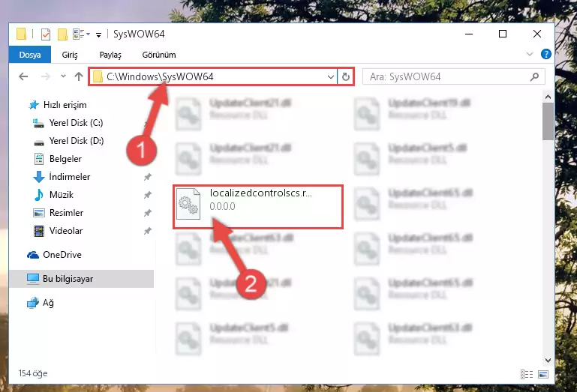Click the pin icon next to Resimler

pyautogui.click(x=147, y=213)
